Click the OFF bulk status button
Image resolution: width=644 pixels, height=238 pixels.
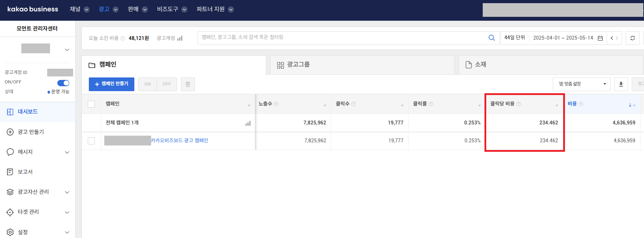point(167,84)
